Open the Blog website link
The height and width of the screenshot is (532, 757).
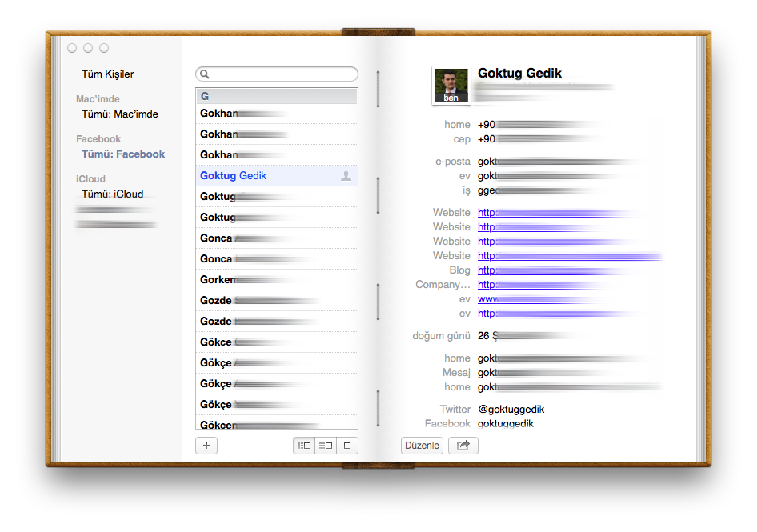[x=487, y=270]
